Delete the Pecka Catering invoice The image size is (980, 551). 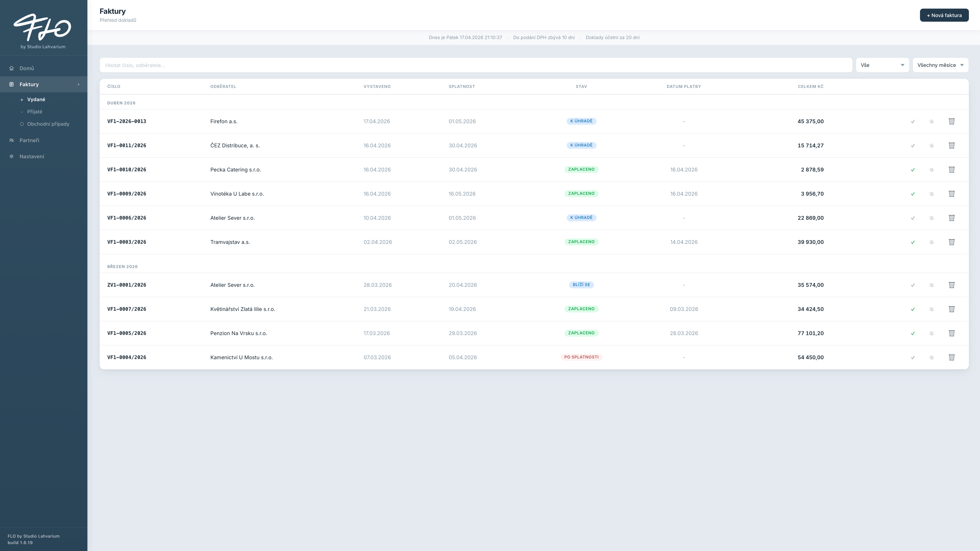click(x=951, y=170)
